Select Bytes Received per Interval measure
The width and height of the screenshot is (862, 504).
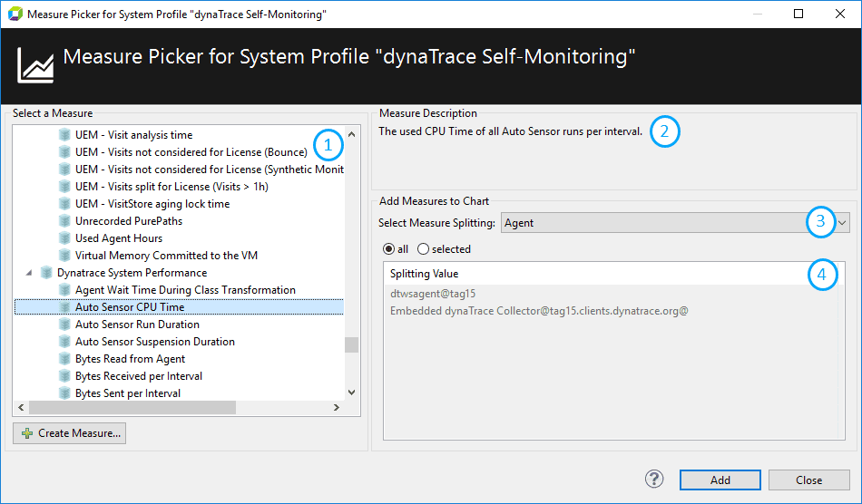click(x=139, y=376)
